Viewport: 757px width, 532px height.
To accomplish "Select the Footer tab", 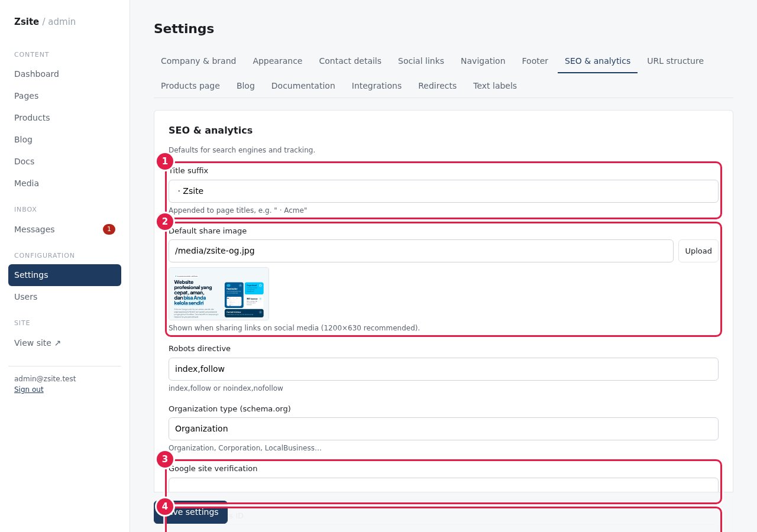I will [535, 61].
